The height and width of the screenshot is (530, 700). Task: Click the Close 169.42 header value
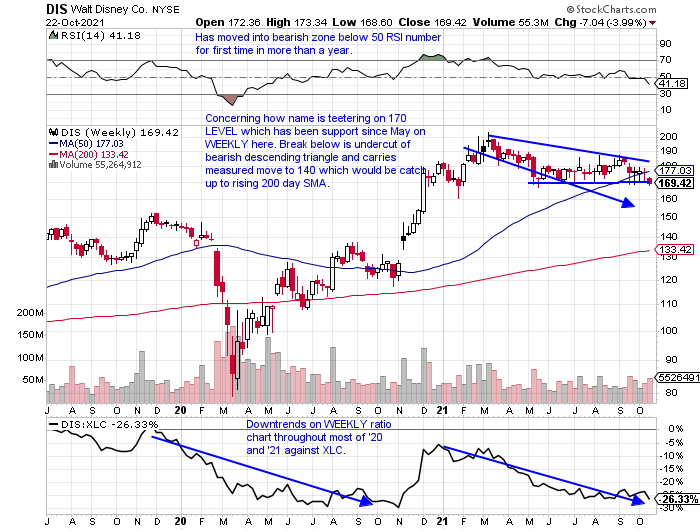[x=432, y=22]
